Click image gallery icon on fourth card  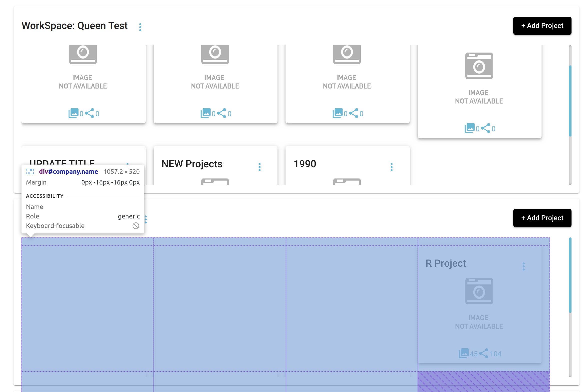469,128
